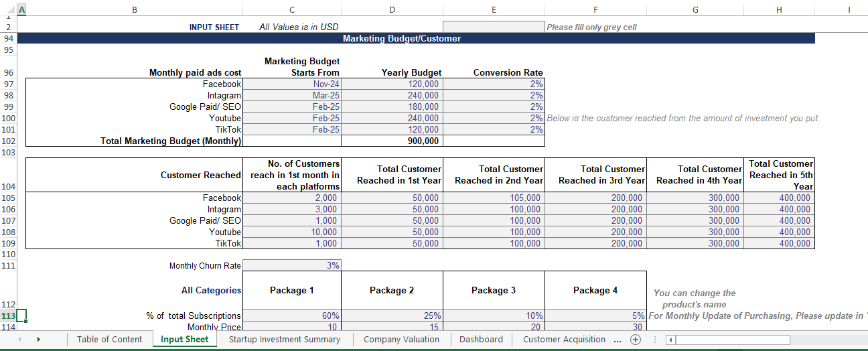This screenshot has width=868, height=351.
Task: Select Package 2 subscription share 25% cell
Action: [392, 316]
